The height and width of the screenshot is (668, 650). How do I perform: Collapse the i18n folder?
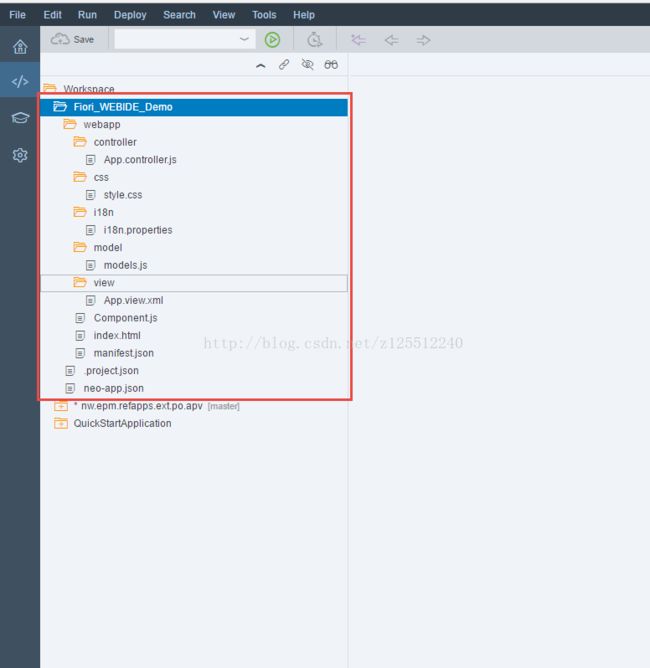80,212
